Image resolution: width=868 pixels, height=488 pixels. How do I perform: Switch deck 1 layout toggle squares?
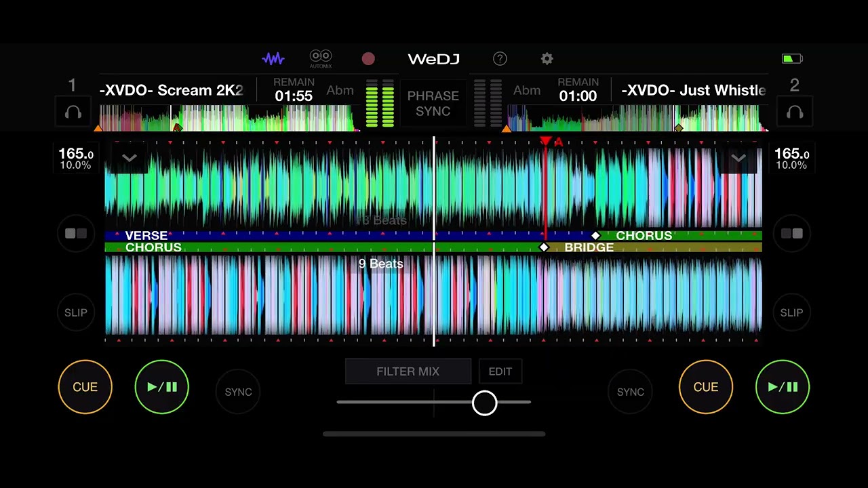76,233
